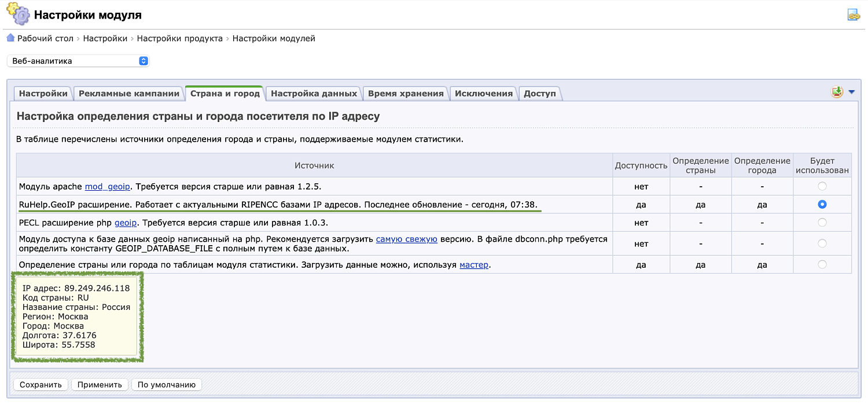The image size is (868, 407).
Task: Open the Рекламные кампании tab
Action: 130,93
